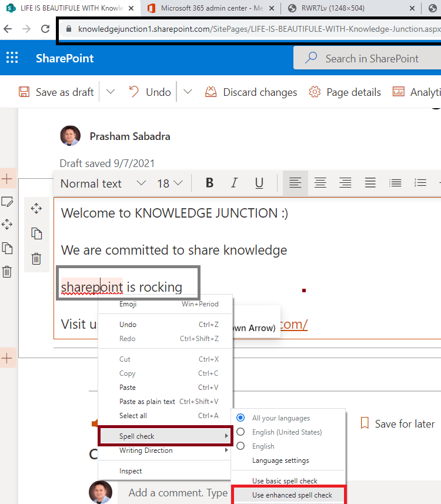Click the Search in SharePoint box
The width and height of the screenshot is (441, 504).
coord(367,58)
